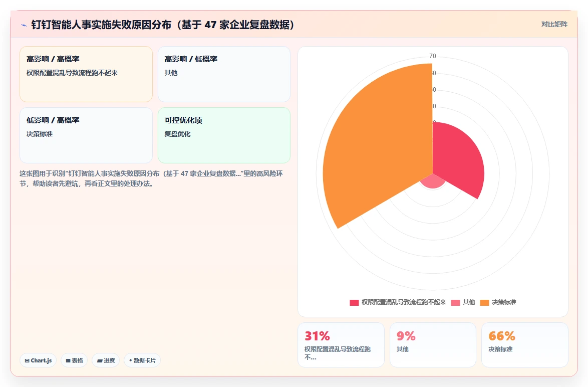Screen dimensions: 588x387
Task: Toggle 权限配置混乱导致流程跑不起来 legend swatch
Action: (354, 303)
